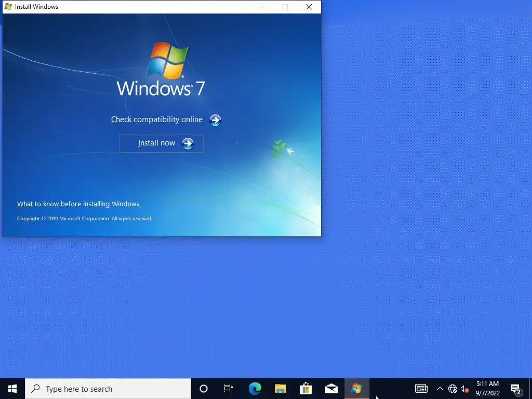
Task: Click the arrow icon inside Install now
Action: 188,143
